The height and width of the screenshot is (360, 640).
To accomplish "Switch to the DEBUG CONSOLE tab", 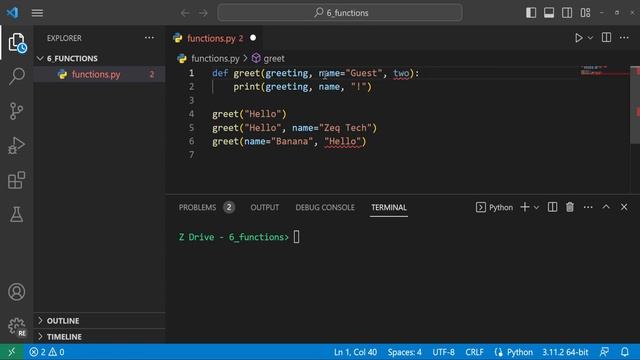I will point(325,207).
